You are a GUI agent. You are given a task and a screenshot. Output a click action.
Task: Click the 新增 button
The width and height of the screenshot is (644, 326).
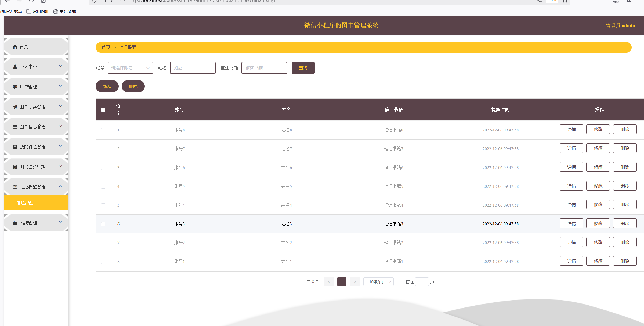pos(107,86)
